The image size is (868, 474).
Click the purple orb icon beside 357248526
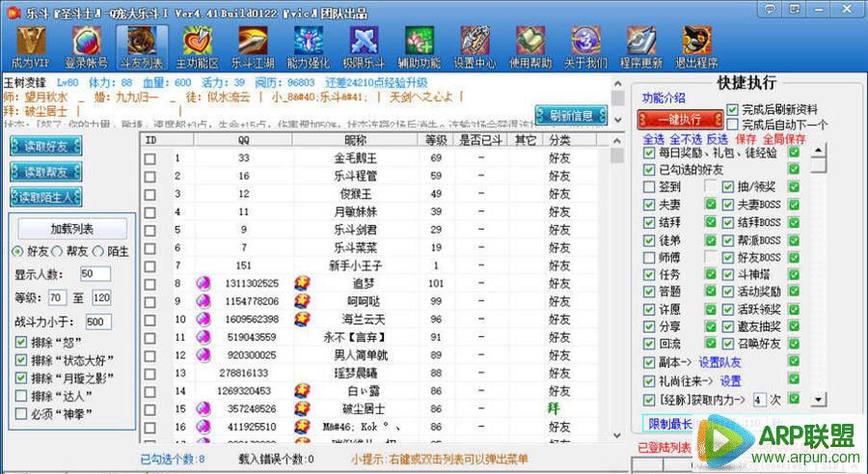click(203, 408)
